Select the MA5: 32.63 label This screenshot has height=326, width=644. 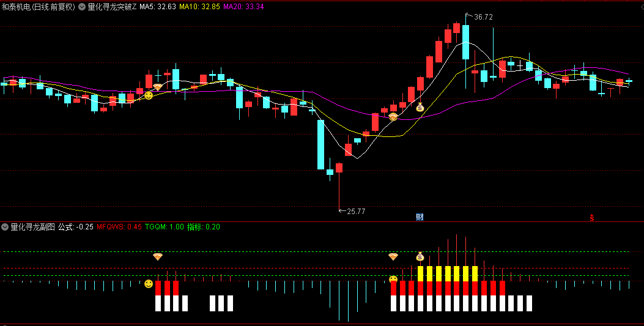click(158, 7)
